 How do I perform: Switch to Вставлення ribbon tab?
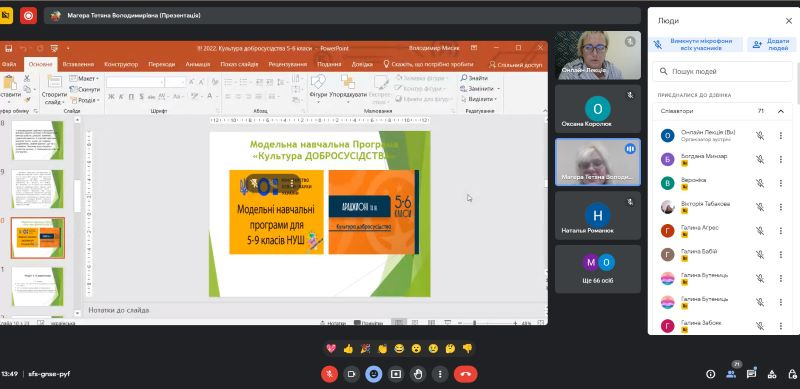[x=78, y=64]
